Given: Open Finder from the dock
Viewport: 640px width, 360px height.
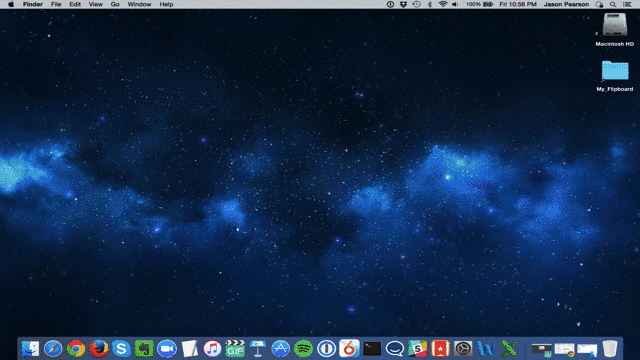Looking at the screenshot, I should pos(30,349).
